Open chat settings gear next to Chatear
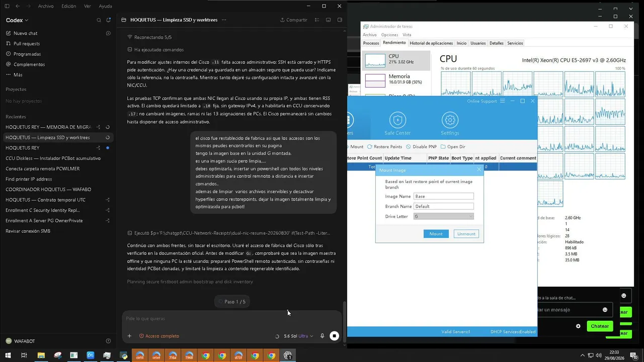The image size is (644, 362). (x=578, y=326)
